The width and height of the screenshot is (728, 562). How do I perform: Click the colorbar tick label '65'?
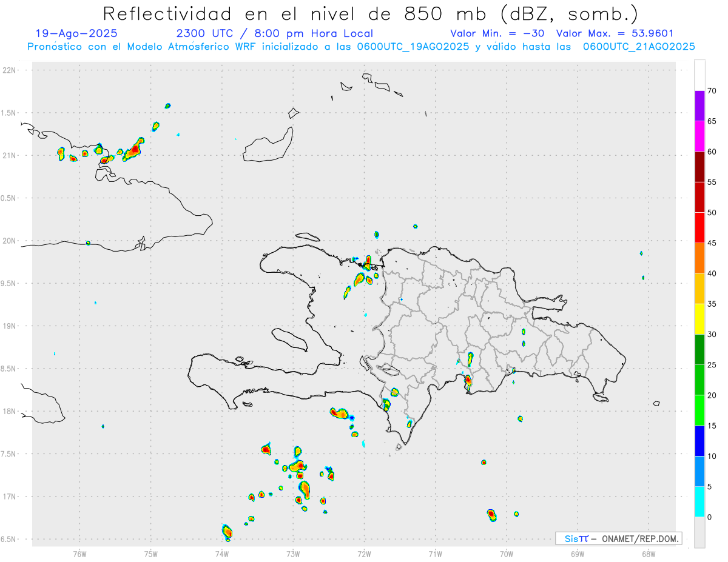(712, 121)
